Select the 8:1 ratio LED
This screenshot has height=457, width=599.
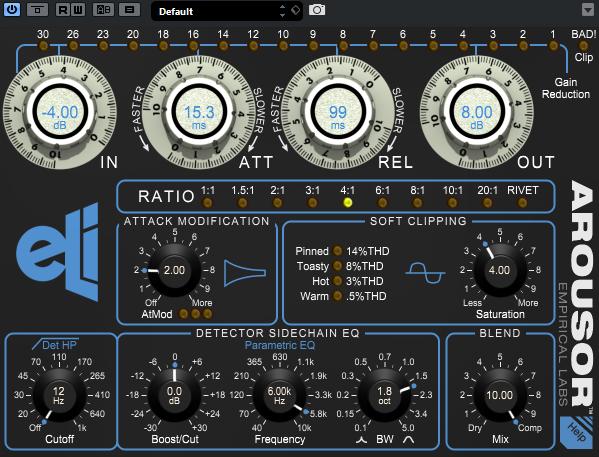(x=417, y=203)
